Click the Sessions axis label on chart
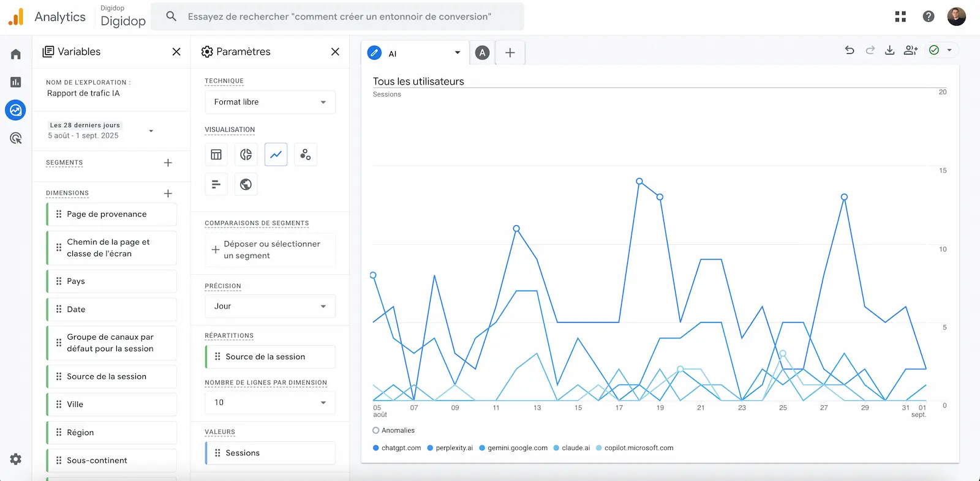The image size is (980, 481). (x=387, y=94)
